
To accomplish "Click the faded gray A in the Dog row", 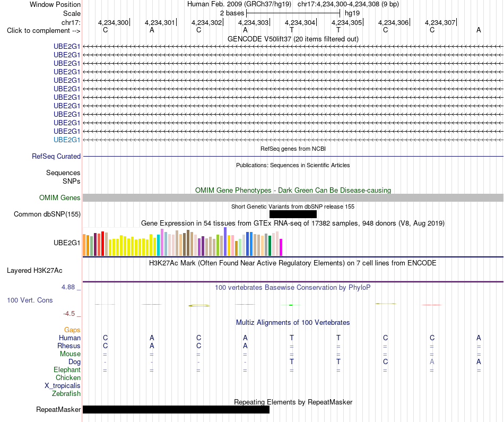I will tap(432, 362).
